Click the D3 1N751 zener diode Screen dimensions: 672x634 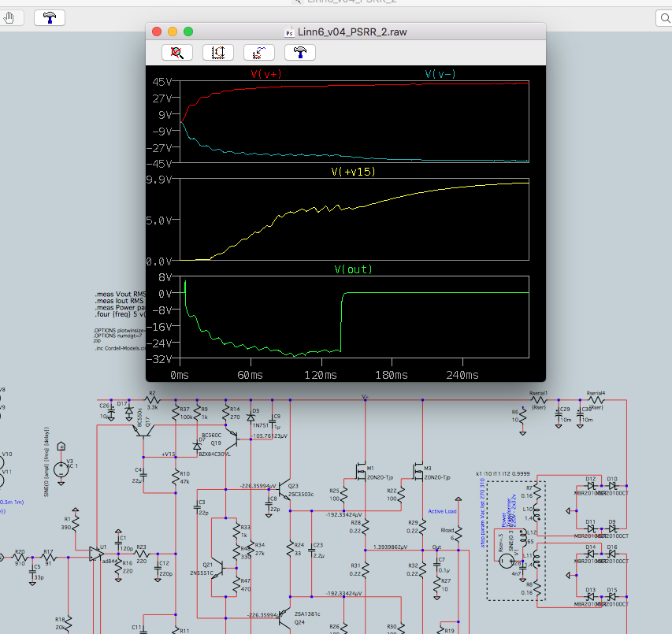[x=251, y=417]
